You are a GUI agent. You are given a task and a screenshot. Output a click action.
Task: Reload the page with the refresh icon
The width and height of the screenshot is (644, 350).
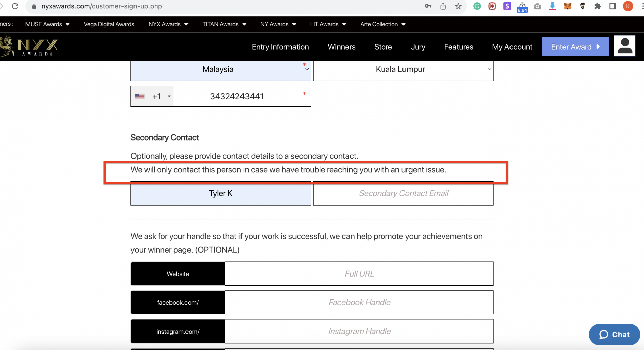pyautogui.click(x=15, y=6)
